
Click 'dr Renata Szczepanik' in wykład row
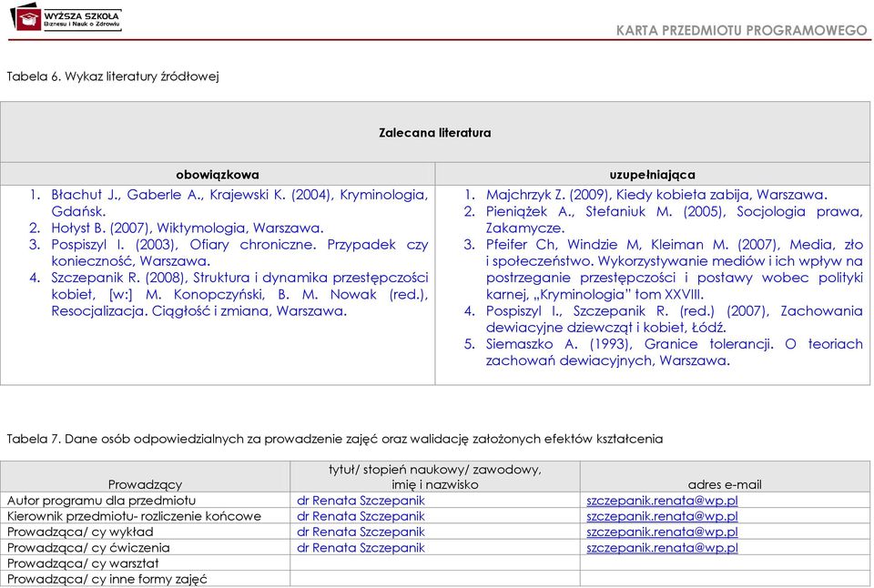[x=361, y=532]
